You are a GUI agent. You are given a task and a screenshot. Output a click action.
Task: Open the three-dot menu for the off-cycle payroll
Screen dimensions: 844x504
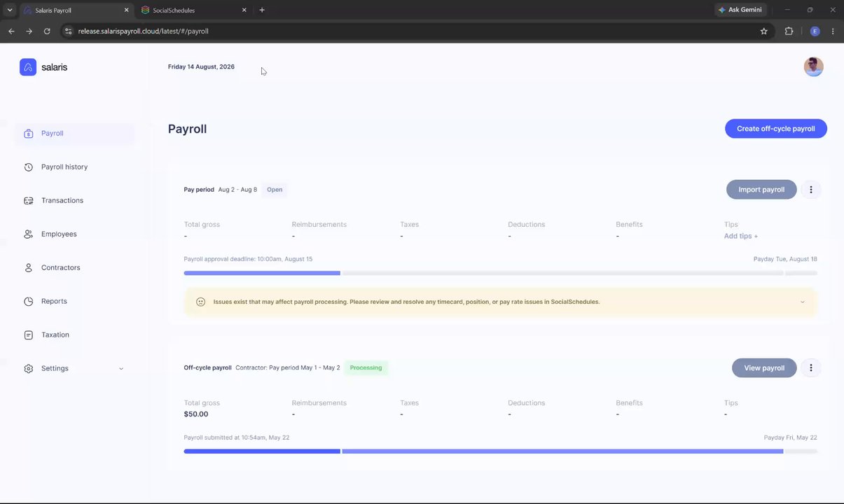click(811, 367)
